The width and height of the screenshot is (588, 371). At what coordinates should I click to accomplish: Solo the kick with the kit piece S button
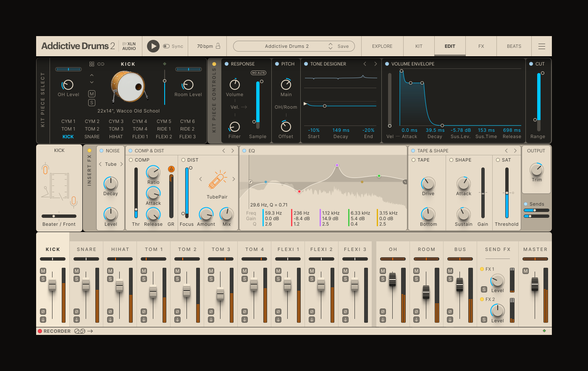[x=92, y=103]
